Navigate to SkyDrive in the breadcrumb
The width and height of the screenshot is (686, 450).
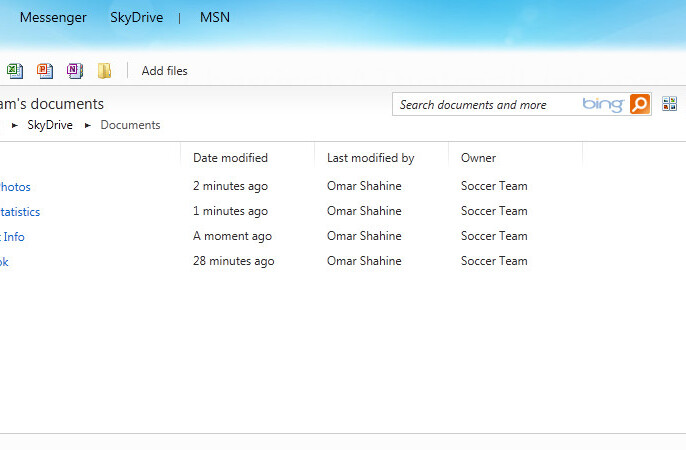coord(50,125)
